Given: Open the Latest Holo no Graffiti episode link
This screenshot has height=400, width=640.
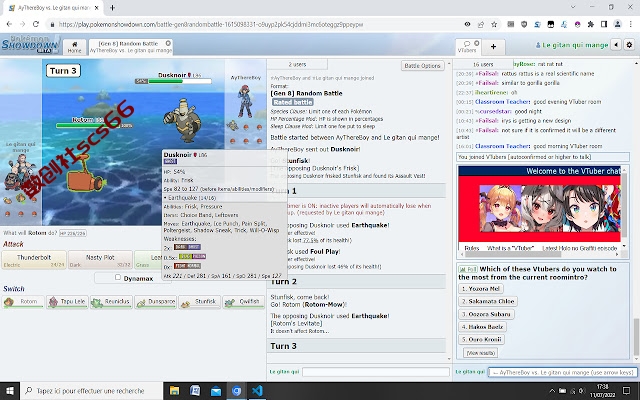Looking at the screenshot, I should 580,248.
